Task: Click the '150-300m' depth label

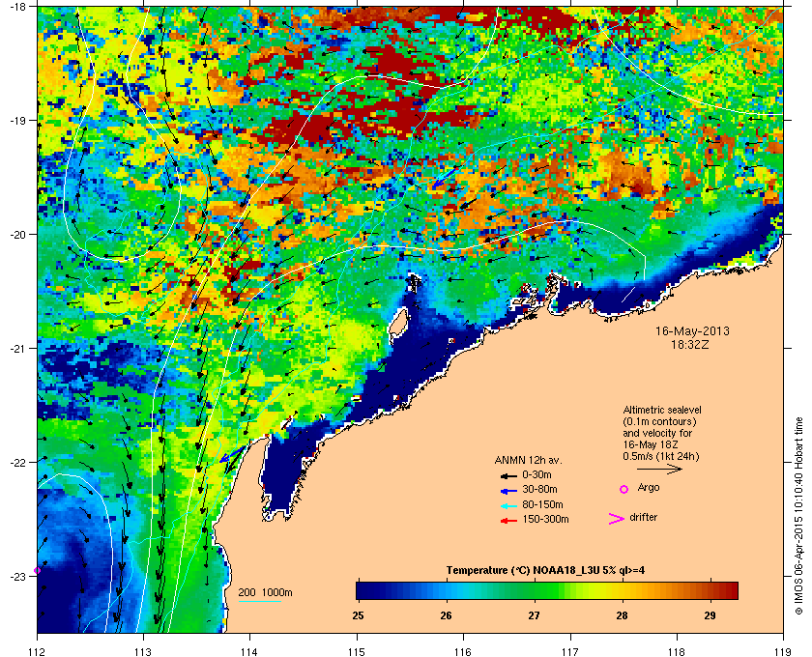Action: point(545,519)
